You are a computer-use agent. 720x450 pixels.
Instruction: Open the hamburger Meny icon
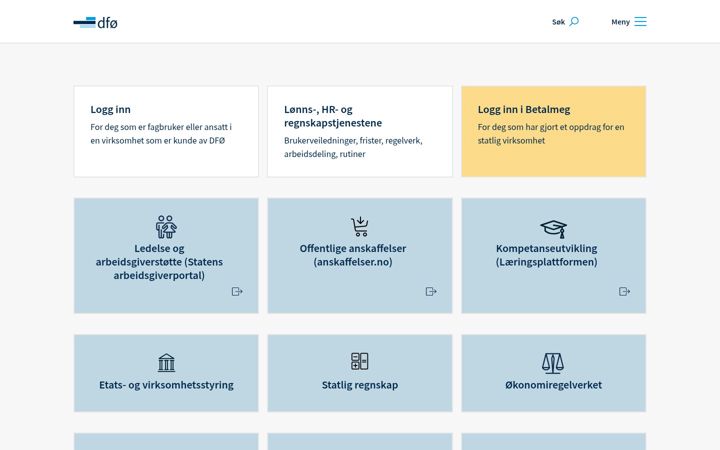point(641,22)
